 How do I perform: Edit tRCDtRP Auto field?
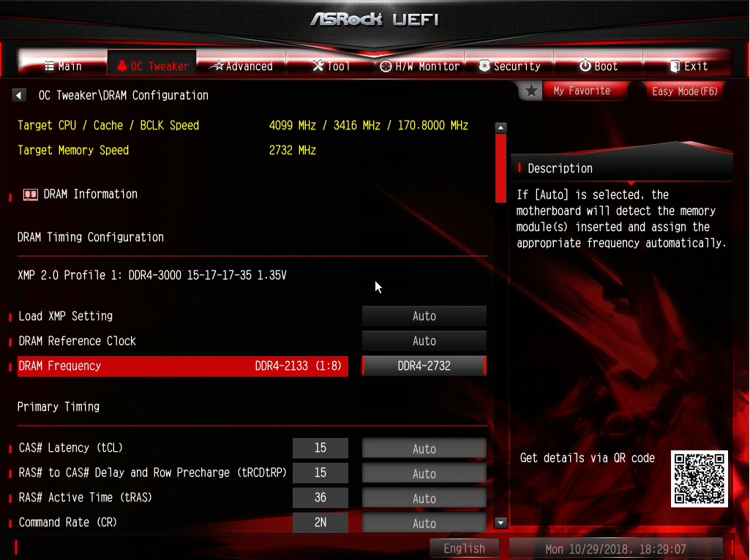coord(424,474)
